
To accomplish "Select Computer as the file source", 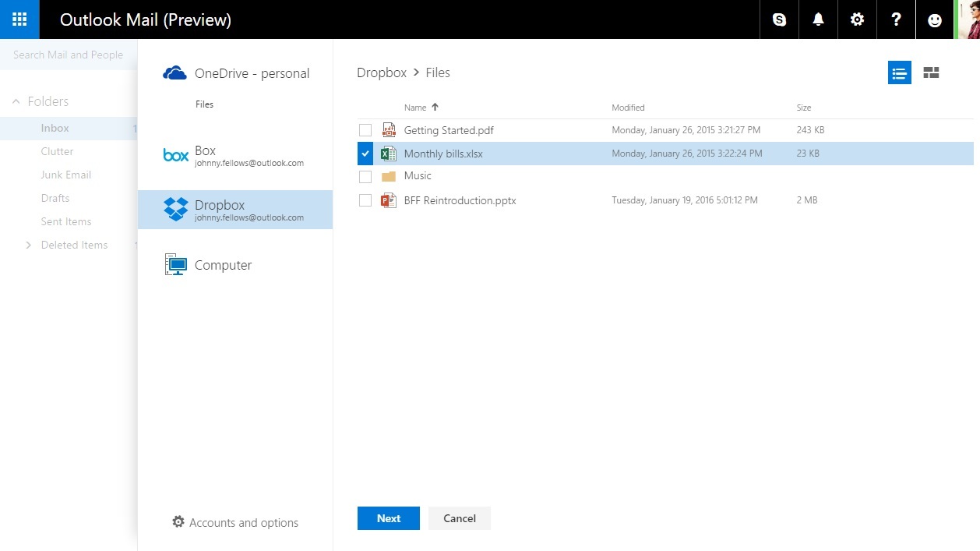I will tap(235, 265).
